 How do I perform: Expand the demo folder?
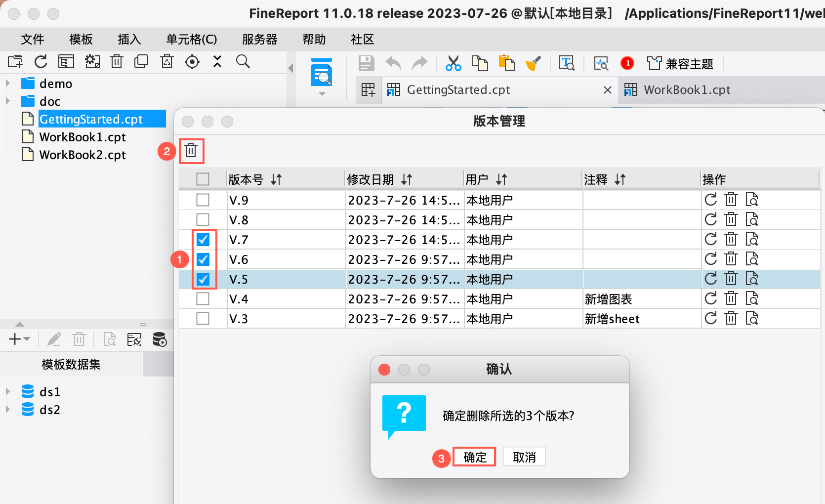pos(8,84)
